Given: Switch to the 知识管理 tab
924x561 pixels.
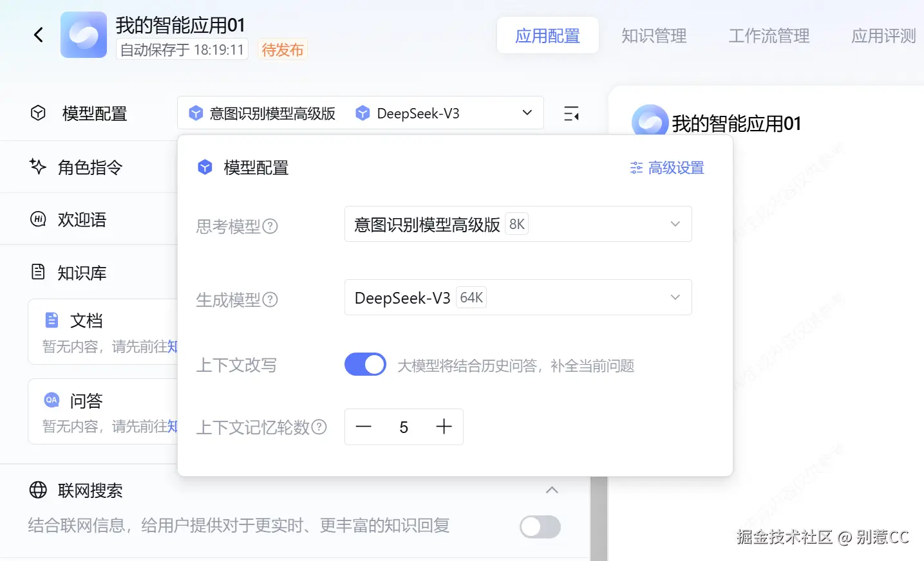Looking at the screenshot, I should (654, 35).
